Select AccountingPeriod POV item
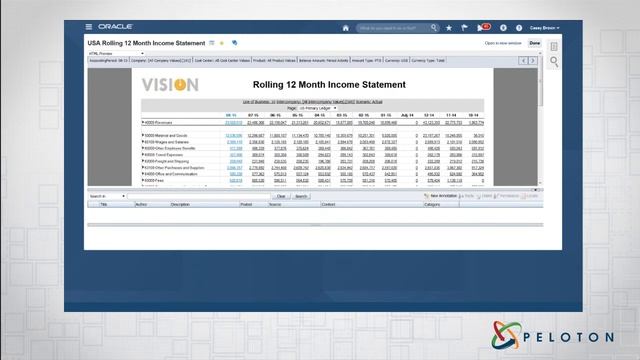The width and height of the screenshot is (640, 360). (x=109, y=60)
